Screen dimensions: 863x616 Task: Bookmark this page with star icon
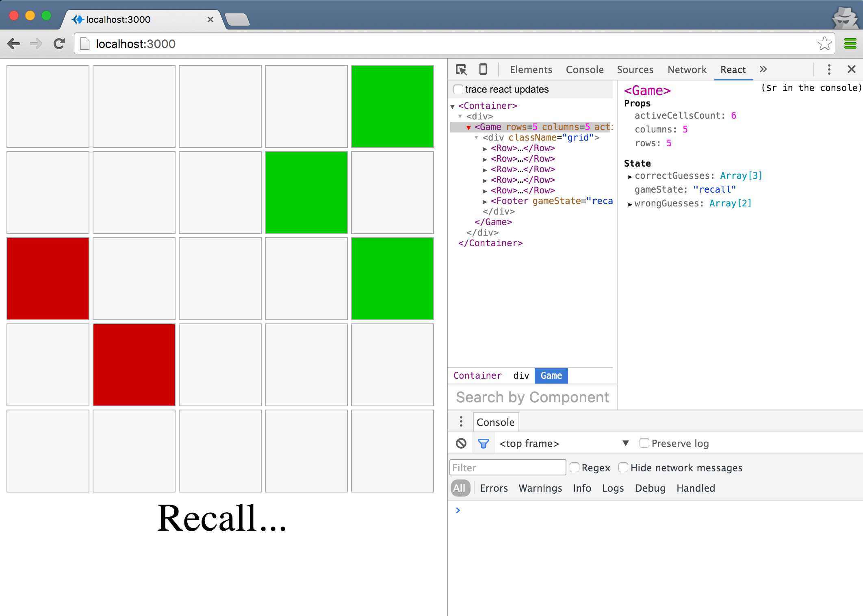pos(824,43)
